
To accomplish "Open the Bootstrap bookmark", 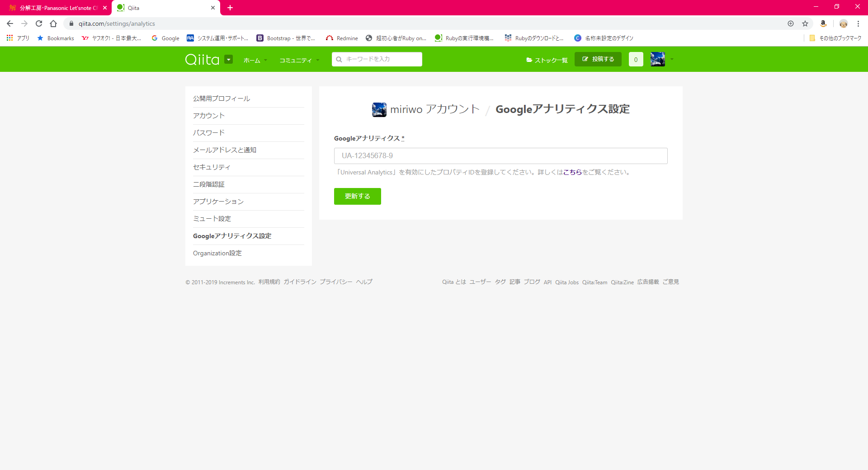I will coord(286,38).
